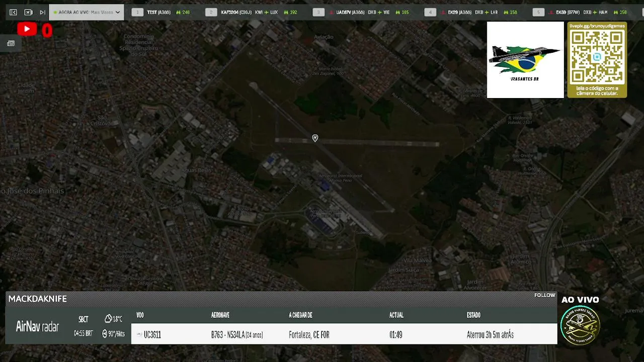Screen dimensions: 644x362
Task: Click the round channel badge below AO VIVO
Action: [580, 325]
